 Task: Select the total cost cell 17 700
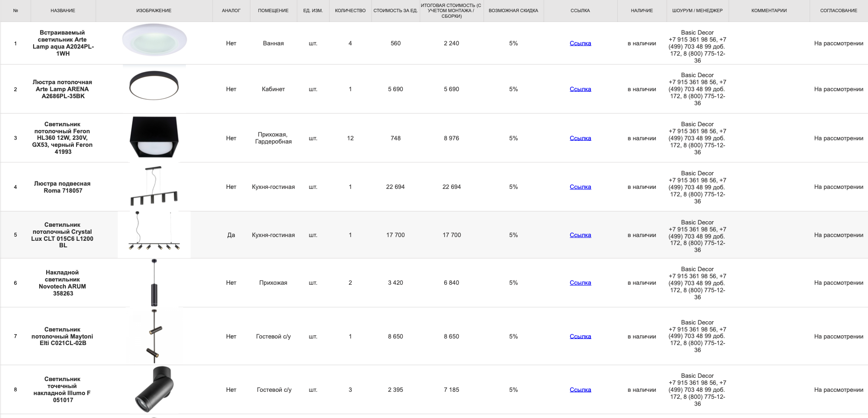[x=451, y=235]
